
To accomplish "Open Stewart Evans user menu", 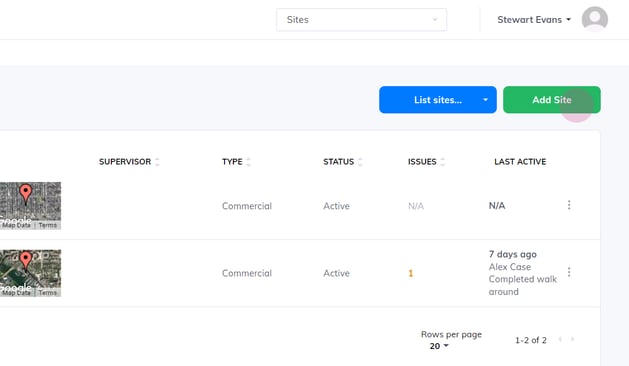I will coord(534,20).
